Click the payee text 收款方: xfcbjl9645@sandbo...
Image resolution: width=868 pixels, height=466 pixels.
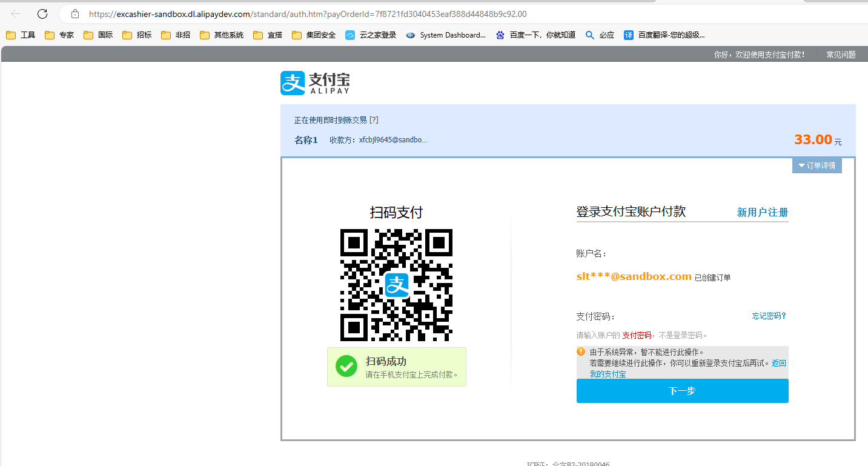tap(379, 140)
